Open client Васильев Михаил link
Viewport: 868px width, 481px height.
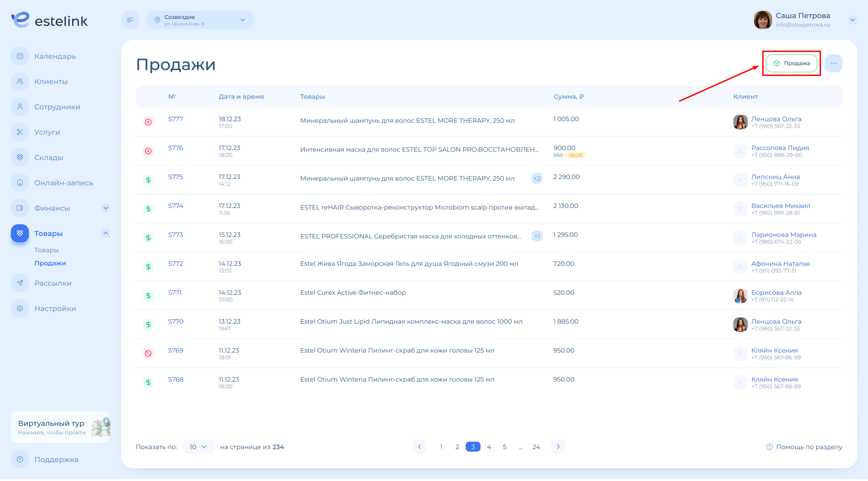781,206
